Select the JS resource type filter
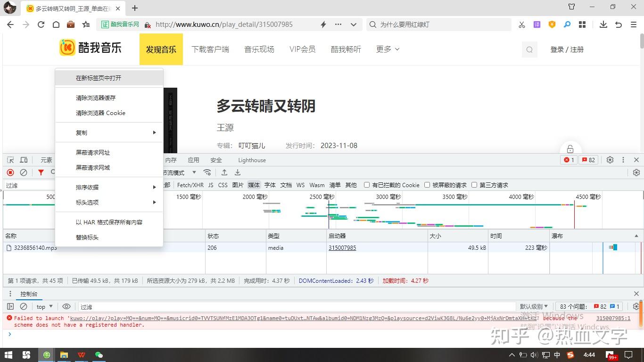644x362 pixels. tap(211, 185)
